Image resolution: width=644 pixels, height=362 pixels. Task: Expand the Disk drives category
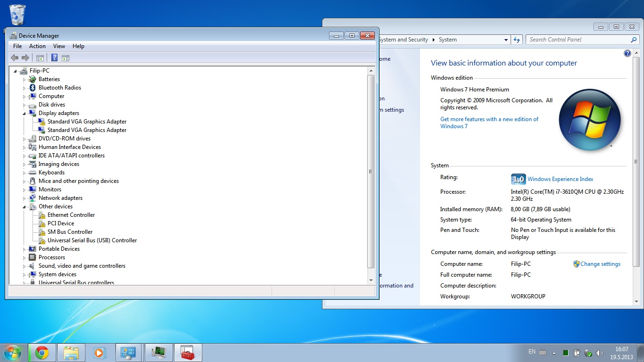coord(25,105)
